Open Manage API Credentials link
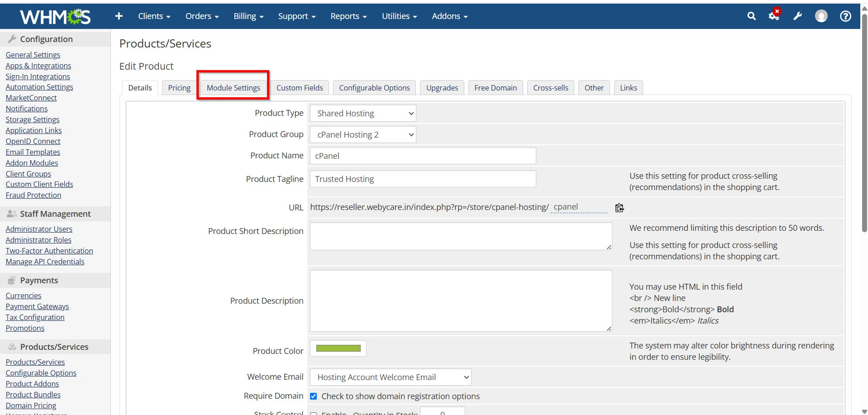Screen dimensions: 868x415 [45, 262]
